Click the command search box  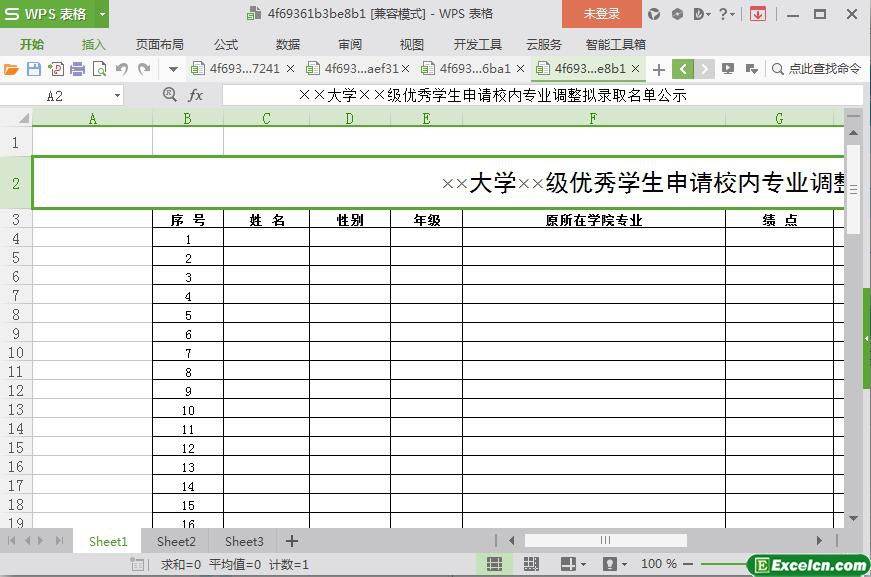817,69
